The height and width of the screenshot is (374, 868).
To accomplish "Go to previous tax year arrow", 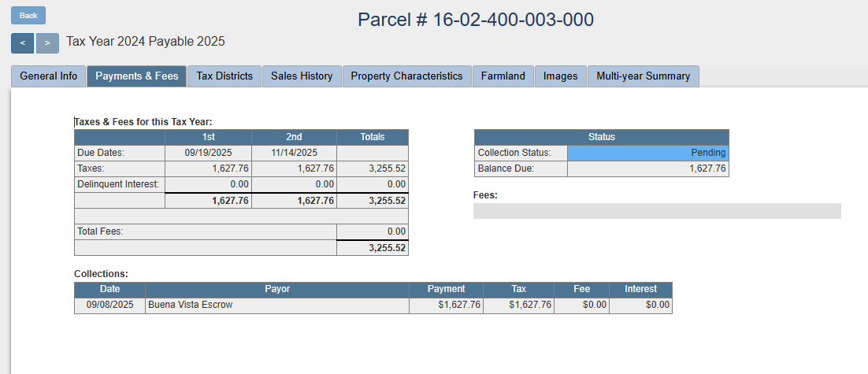I will point(22,43).
